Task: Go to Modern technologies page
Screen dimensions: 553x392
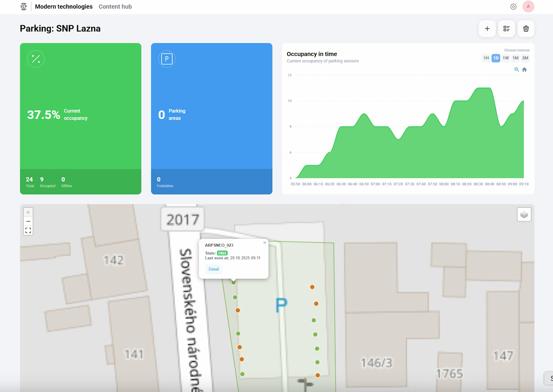Action: tap(64, 7)
